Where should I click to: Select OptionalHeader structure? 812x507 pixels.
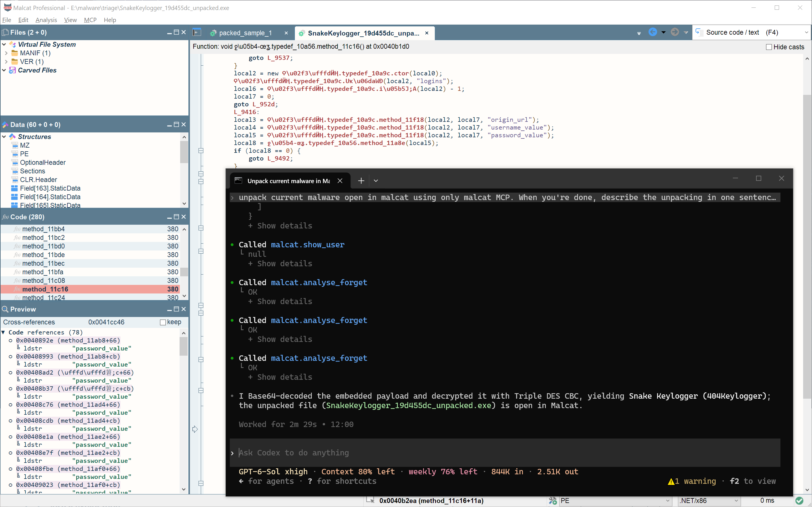tap(43, 163)
